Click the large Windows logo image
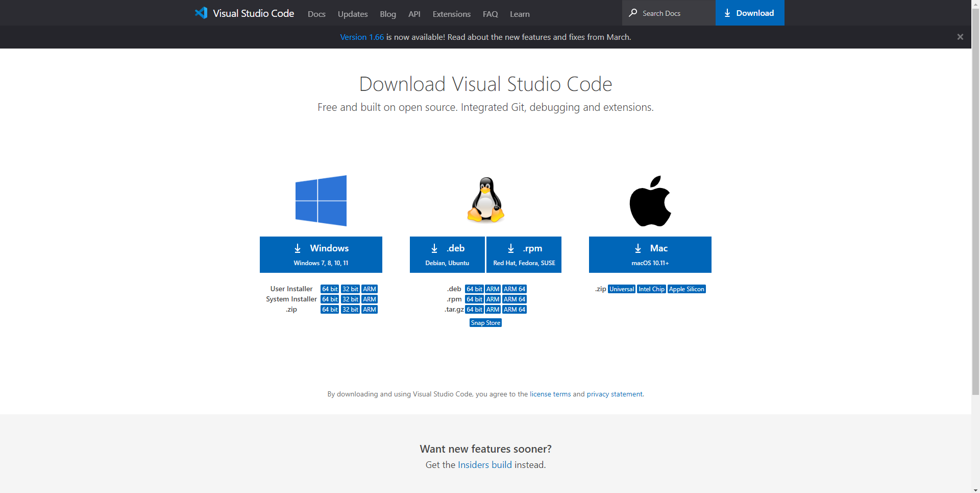The height and width of the screenshot is (493, 980). point(321,201)
